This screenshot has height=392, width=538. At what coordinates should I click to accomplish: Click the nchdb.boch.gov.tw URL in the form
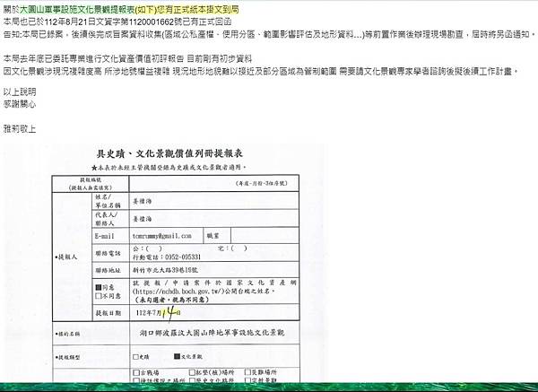click(x=178, y=292)
